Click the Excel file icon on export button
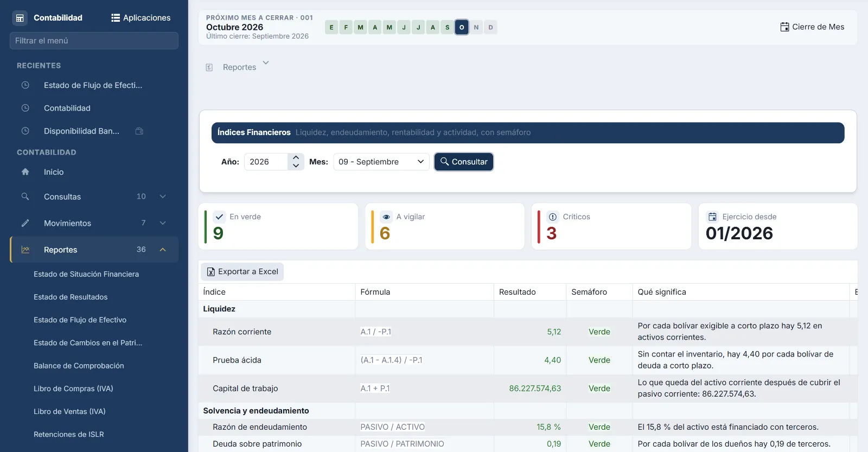 coord(211,272)
